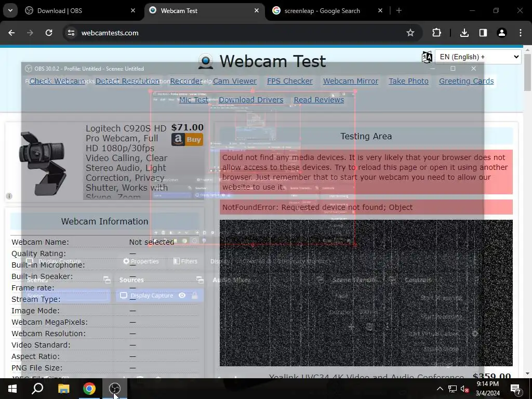This screenshot has height=399, width=532.
Task: Click the Chrome taskbar icon
Action: pyautogui.click(x=89, y=389)
